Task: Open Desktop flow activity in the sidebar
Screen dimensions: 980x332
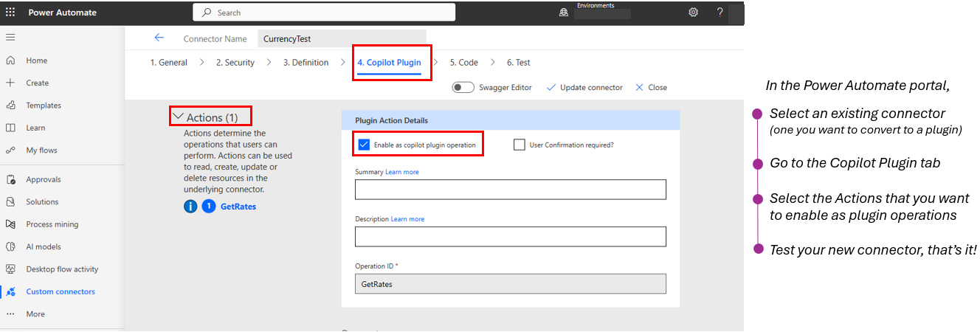Action: coord(62,269)
